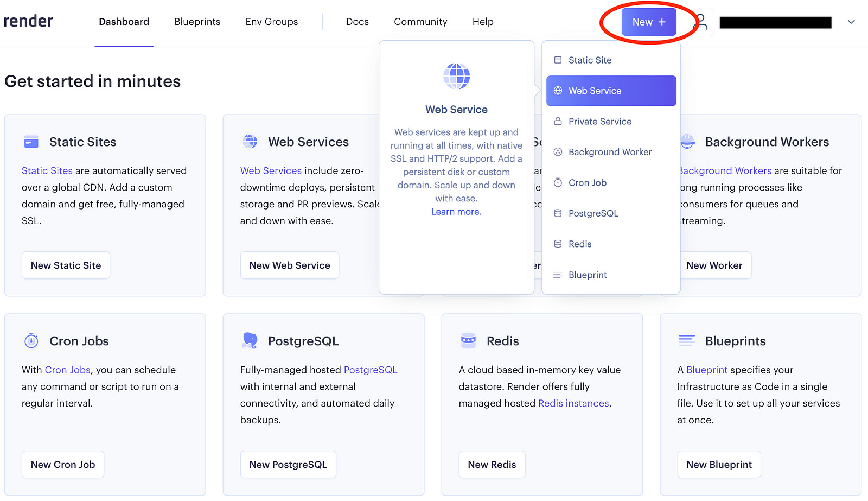Pick Blueprint from the New menu
The image size is (868, 501).
(611, 275)
